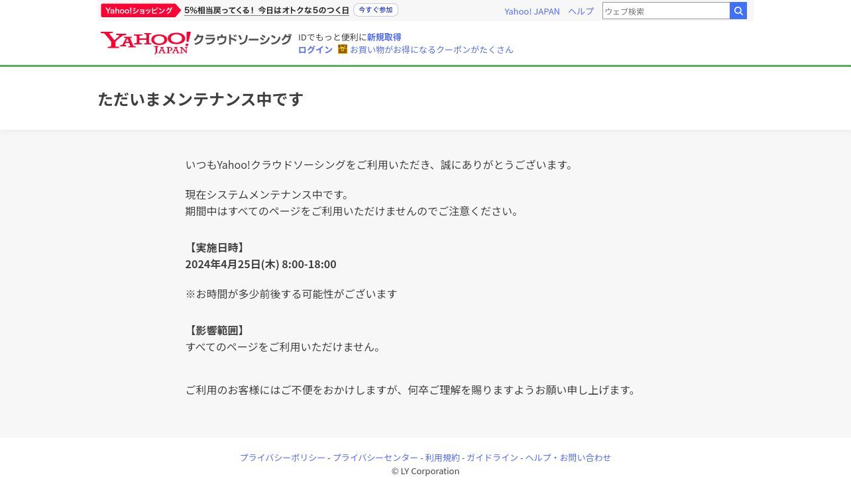Click the 今すぐ参加 button
Viewport: 851px width, 504px height.
click(376, 10)
